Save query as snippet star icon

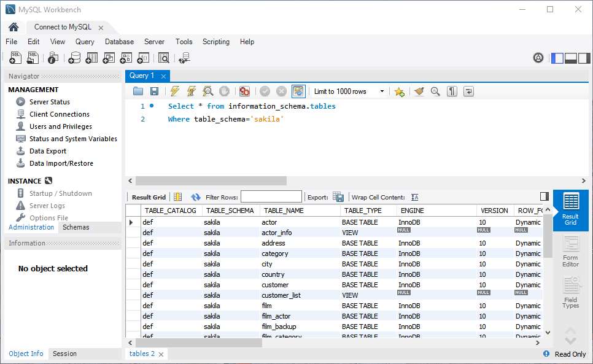click(400, 91)
